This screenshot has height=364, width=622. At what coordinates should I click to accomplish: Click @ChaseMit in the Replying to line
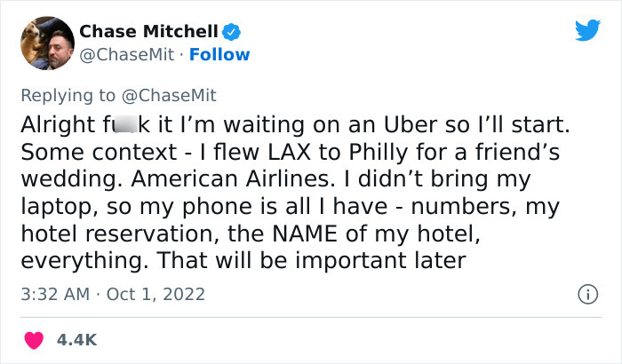tap(168, 94)
